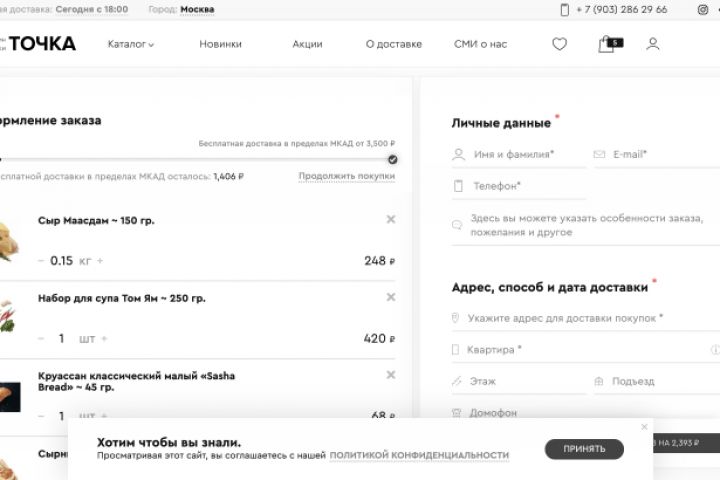Follow the Продолжить покупки link

click(346, 176)
